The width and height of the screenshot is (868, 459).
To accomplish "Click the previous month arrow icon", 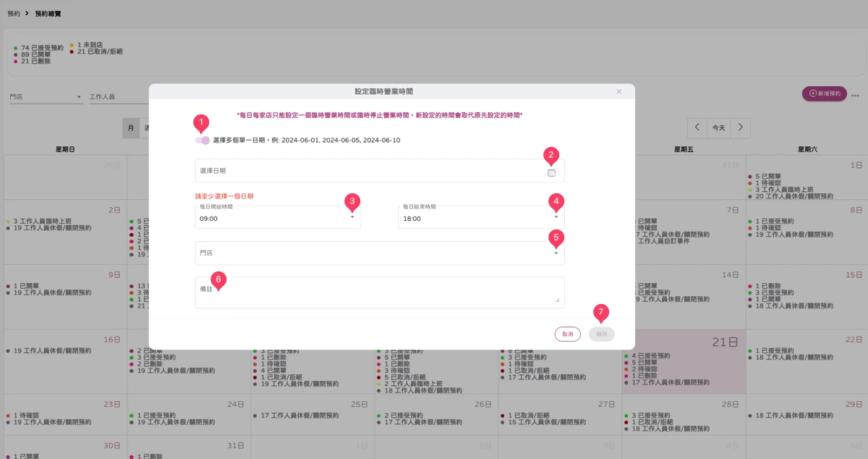I will pos(697,127).
